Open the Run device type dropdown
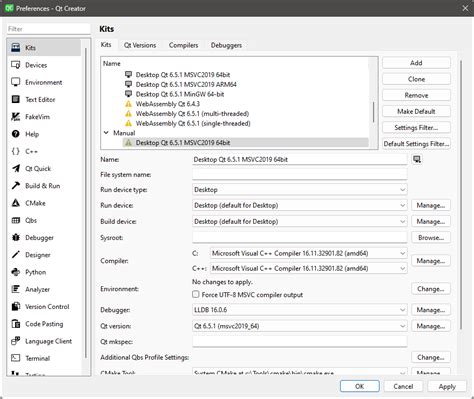The image size is (474, 399). [300, 190]
